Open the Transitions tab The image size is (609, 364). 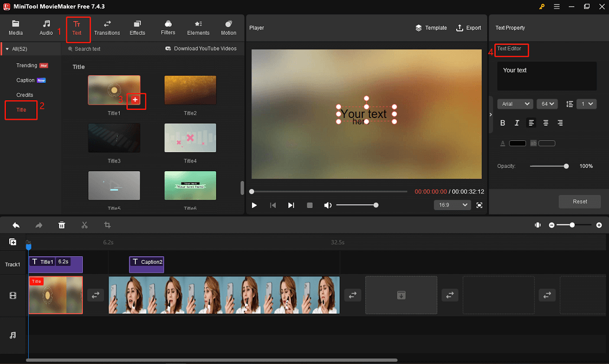pyautogui.click(x=107, y=28)
